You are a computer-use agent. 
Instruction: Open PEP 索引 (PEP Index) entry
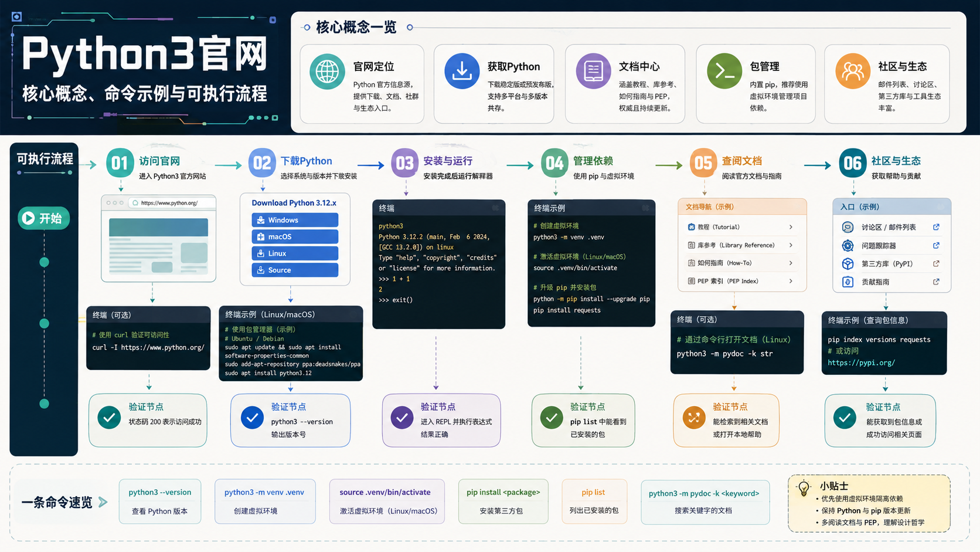click(742, 281)
